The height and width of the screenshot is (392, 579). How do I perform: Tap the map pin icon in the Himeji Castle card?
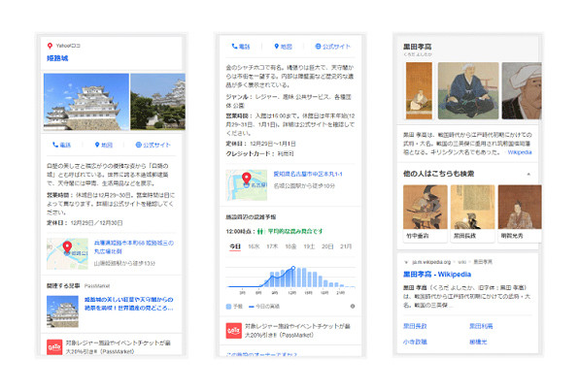[97, 145]
